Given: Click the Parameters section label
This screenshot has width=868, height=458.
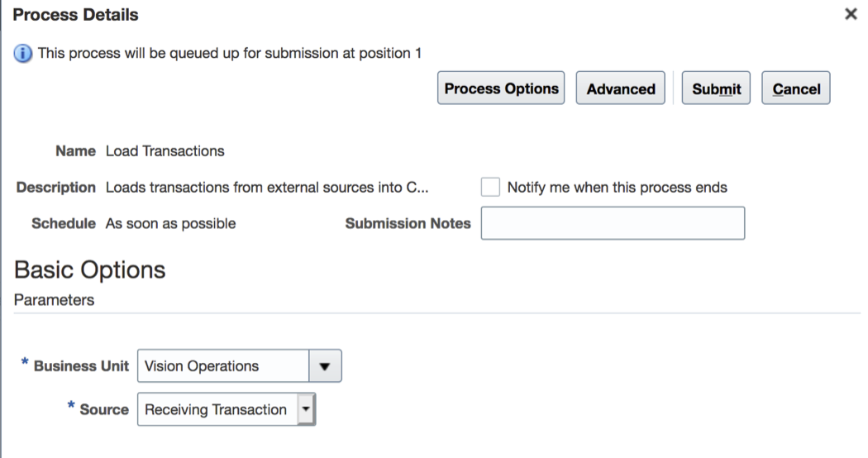Looking at the screenshot, I should coord(54,300).
